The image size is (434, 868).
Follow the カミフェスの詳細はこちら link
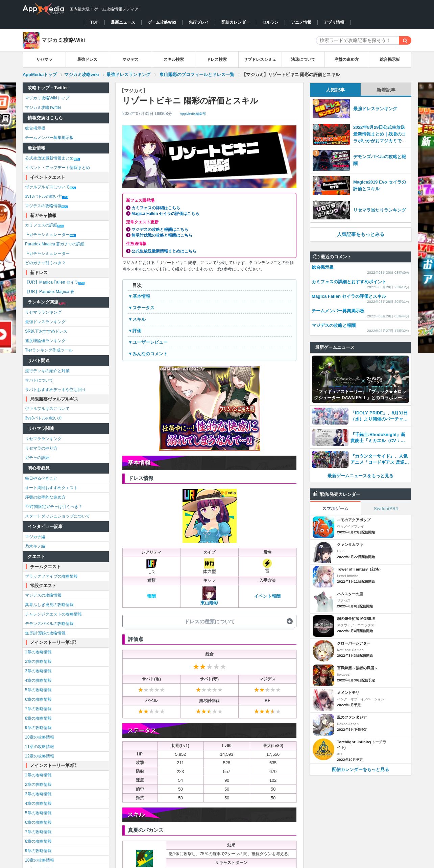pyautogui.click(x=155, y=208)
